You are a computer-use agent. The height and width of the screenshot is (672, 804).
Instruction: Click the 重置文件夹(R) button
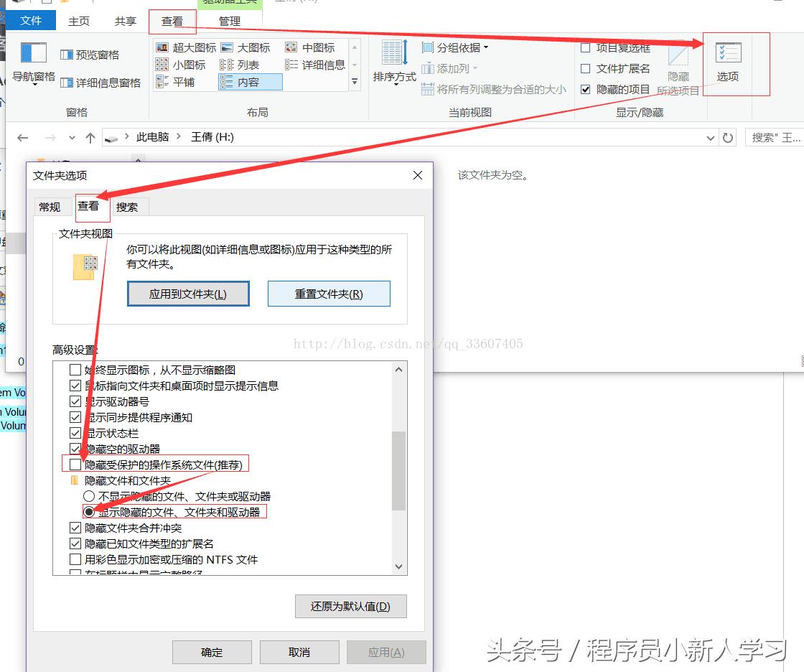[328, 293]
